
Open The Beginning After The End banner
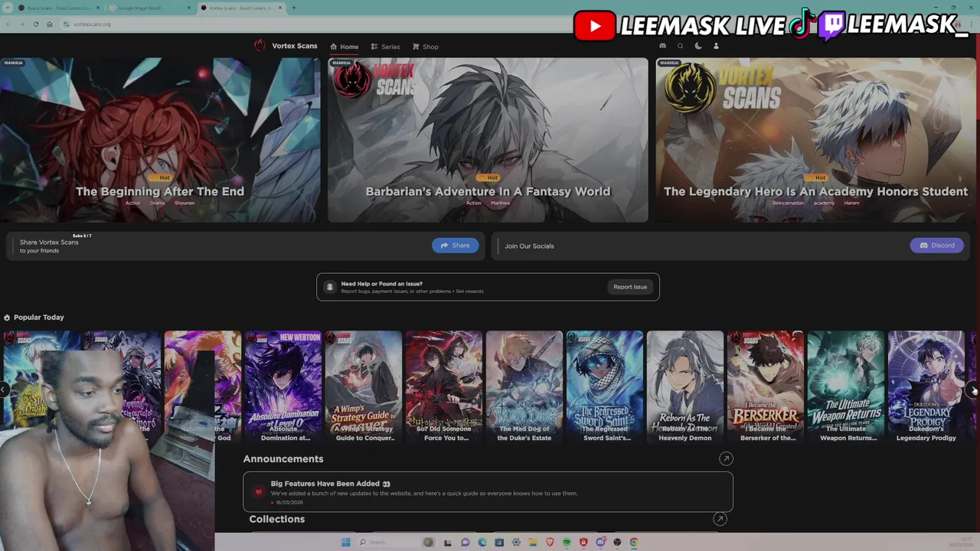[x=160, y=141]
